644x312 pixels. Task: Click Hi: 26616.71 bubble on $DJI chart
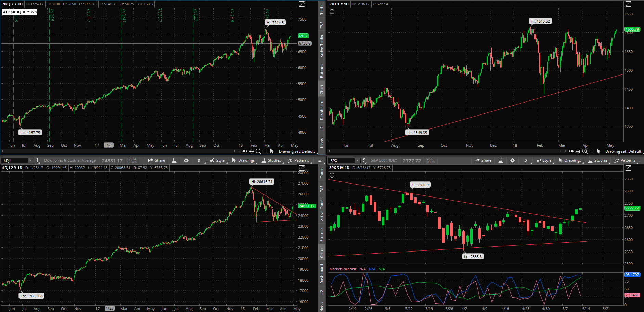pyautogui.click(x=262, y=182)
